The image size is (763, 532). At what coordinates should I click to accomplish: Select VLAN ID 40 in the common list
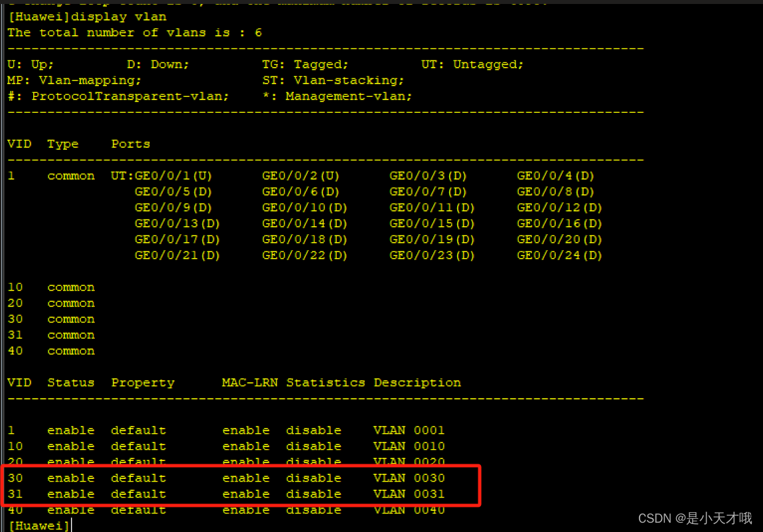(x=15, y=350)
